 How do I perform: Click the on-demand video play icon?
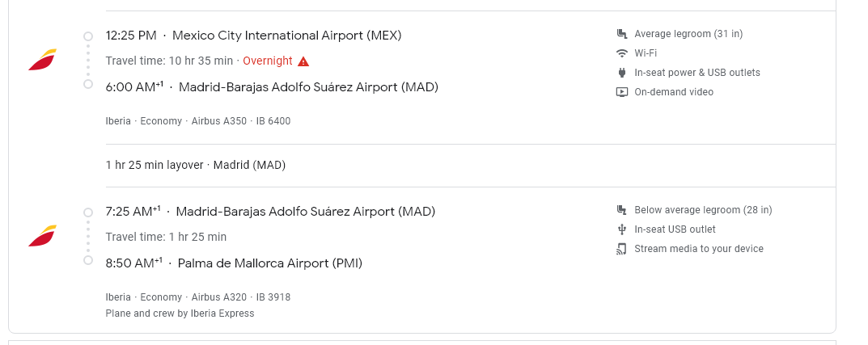point(621,92)
